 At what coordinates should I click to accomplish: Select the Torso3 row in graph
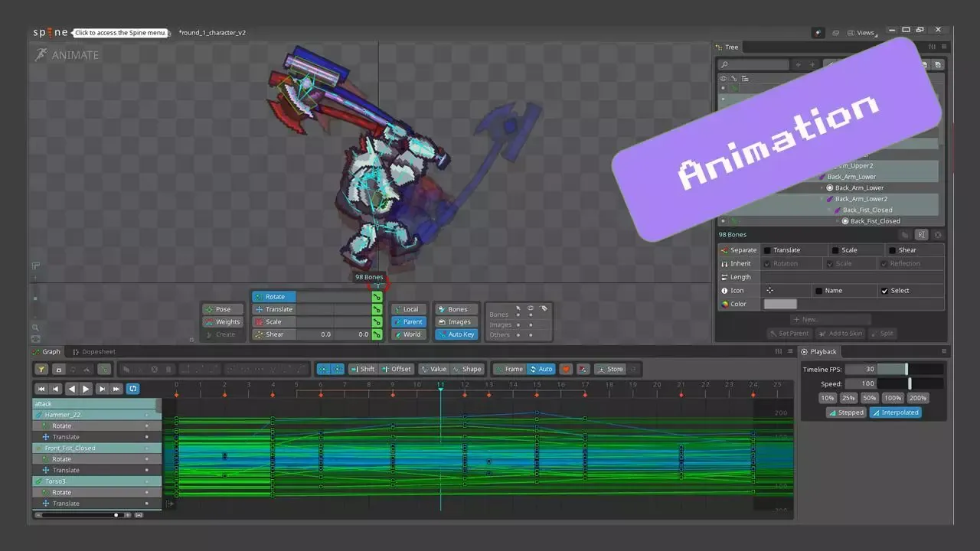click(96, 481)
